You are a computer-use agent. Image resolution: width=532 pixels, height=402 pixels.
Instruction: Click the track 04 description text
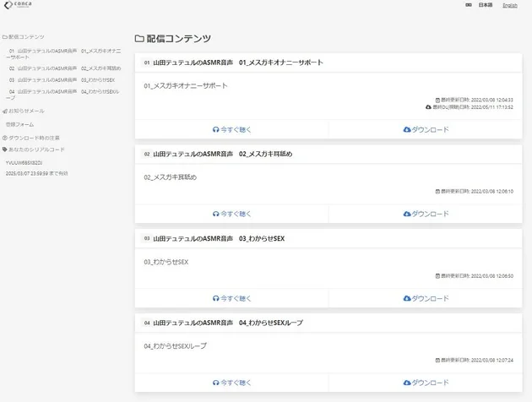click(x=175, y=346)
